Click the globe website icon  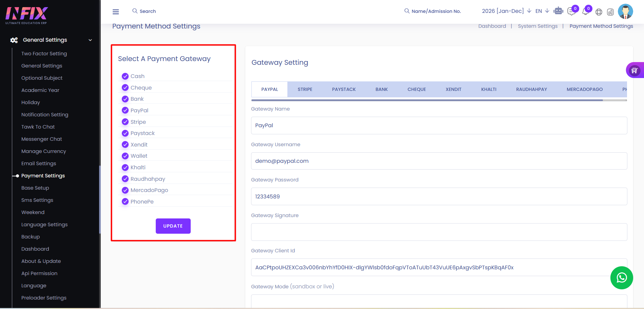[599, 12]
